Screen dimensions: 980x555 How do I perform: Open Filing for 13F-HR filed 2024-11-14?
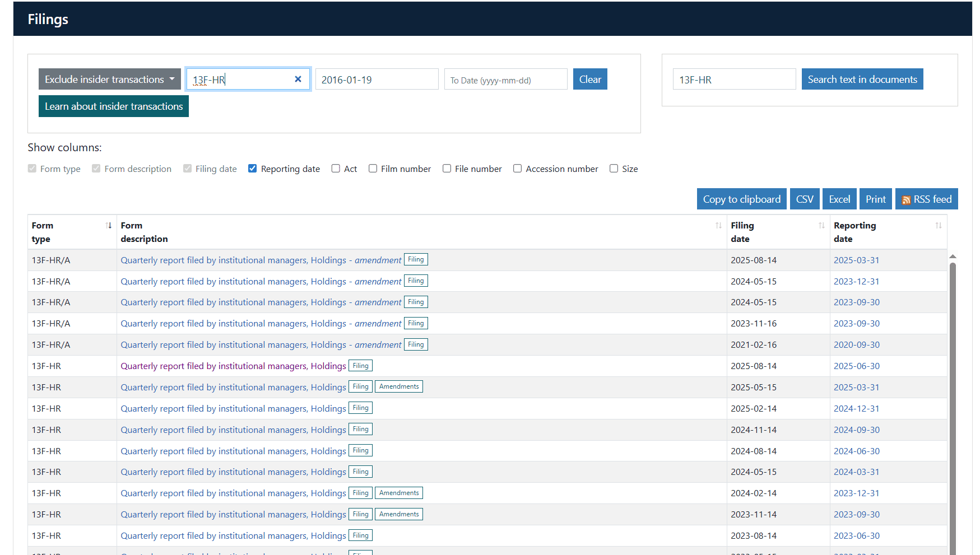(361, 429)
